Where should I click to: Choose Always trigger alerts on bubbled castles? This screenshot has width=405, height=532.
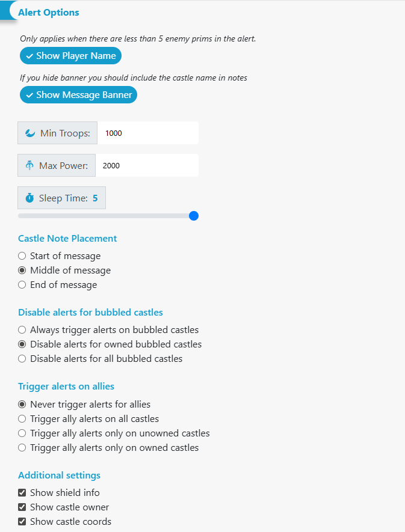pos(22,329)
